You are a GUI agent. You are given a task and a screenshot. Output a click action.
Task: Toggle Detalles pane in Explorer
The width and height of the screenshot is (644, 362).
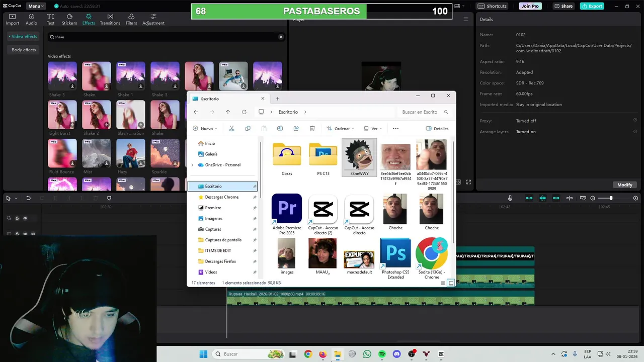tap(437, 128)
